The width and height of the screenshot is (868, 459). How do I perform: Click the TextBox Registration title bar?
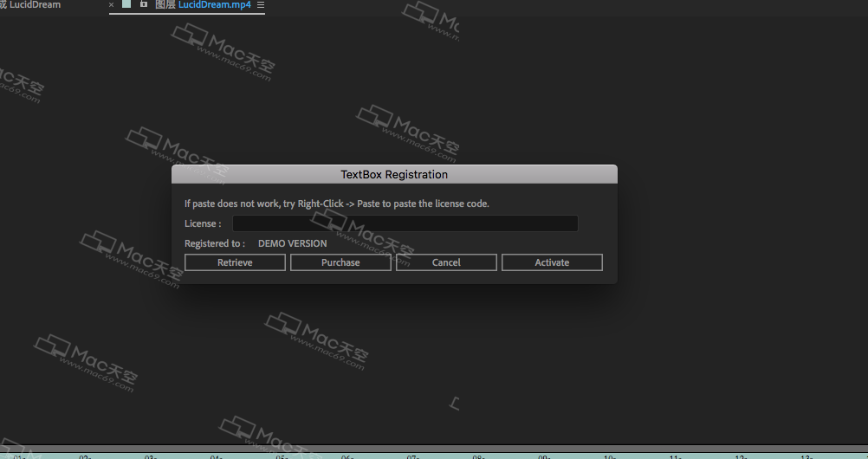tap(394, 174)
